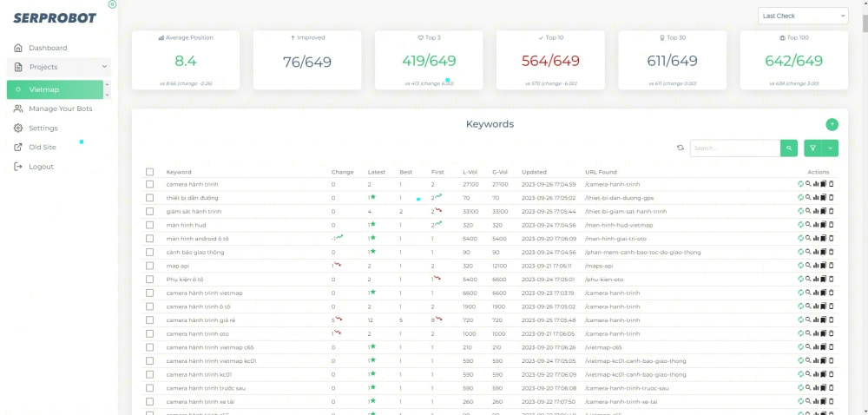
Task: Select 'Phụ kiện ô tô' row checkbox
Action: coord(149,279)
